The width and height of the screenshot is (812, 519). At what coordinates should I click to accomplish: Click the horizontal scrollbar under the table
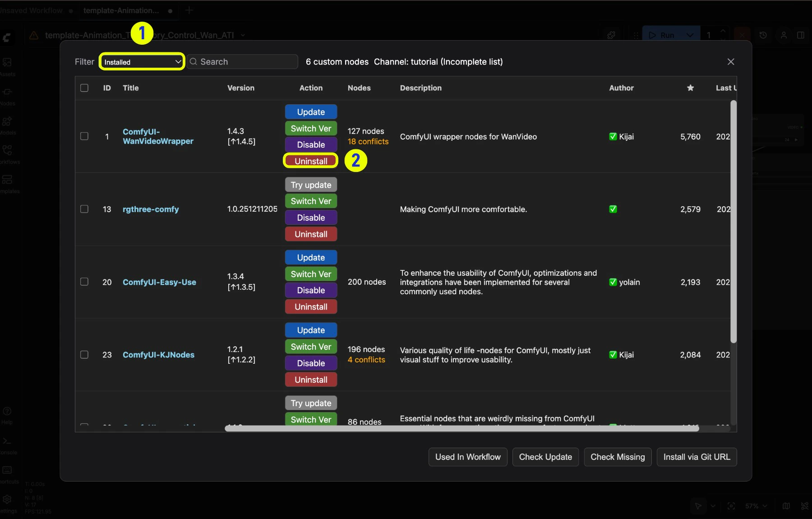(x=462, y=428)
